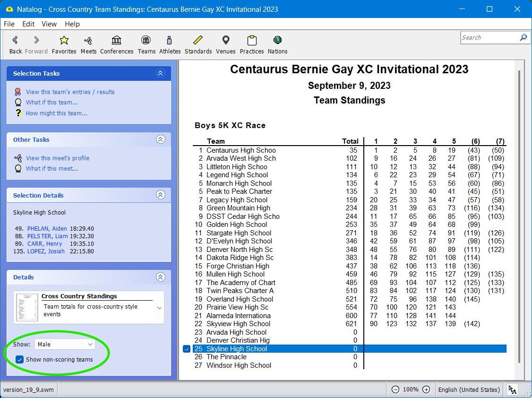This screenshot has height=398, width=532.
Task: Select the Legend High School row
Action: (350, 175)
